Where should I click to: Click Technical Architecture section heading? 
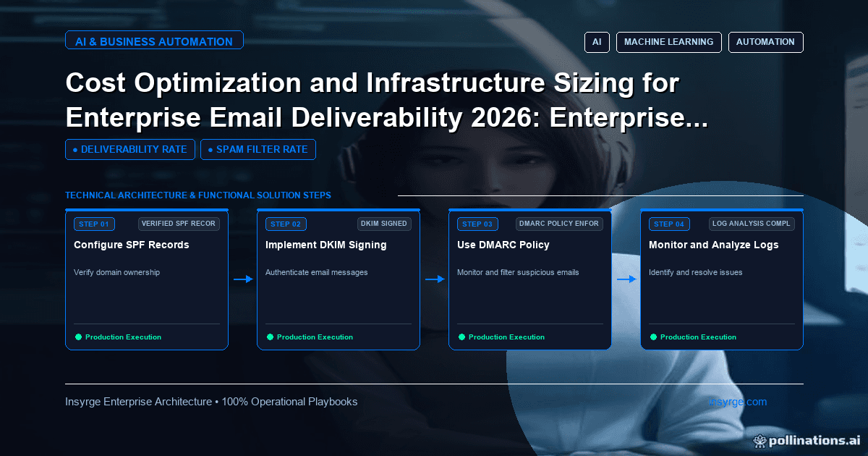coord(198,195)
